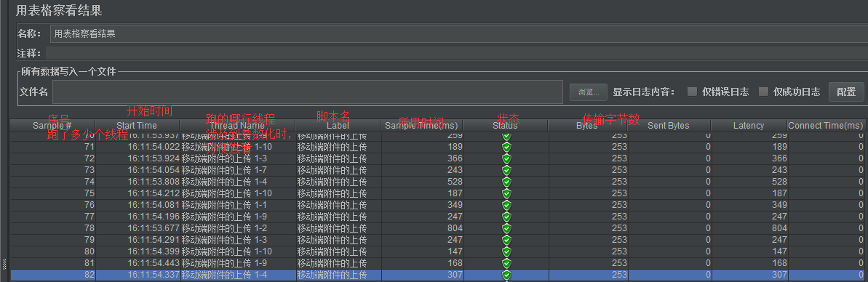Click the green success icon in row 72

pos(506,158)
